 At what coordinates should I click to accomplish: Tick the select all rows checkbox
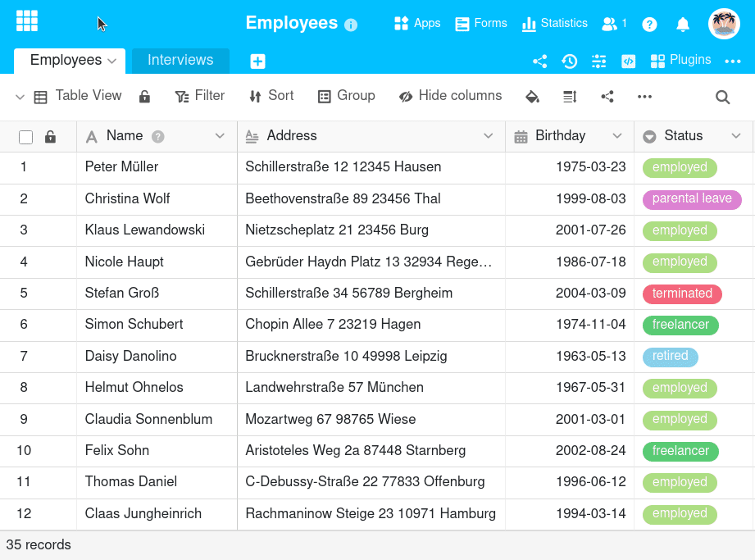click(x=25, y=137)
